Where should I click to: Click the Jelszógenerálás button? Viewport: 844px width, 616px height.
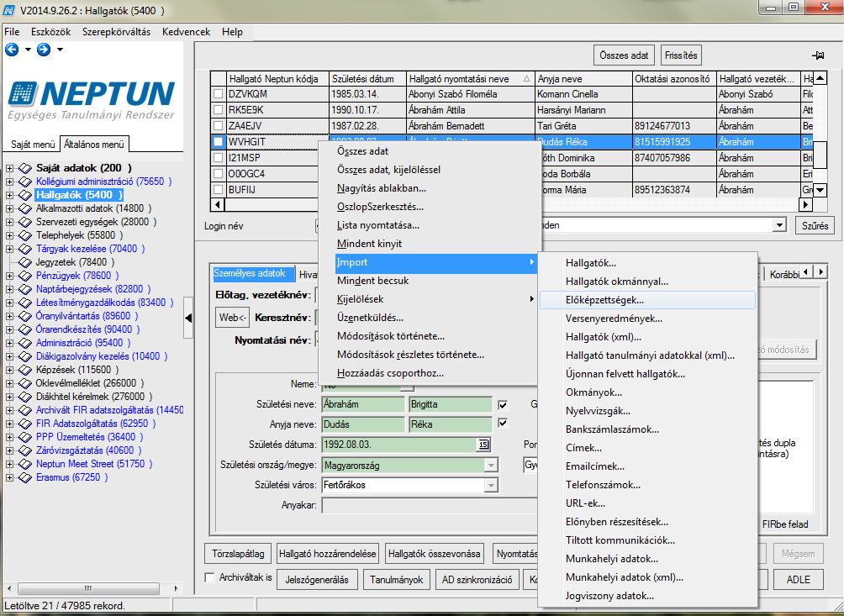[316, 580]
